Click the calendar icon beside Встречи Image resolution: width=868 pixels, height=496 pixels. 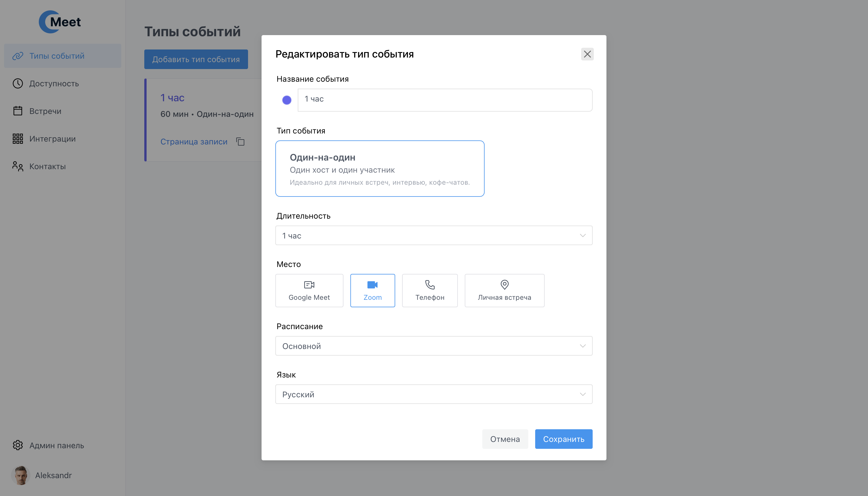click(18, 111)
